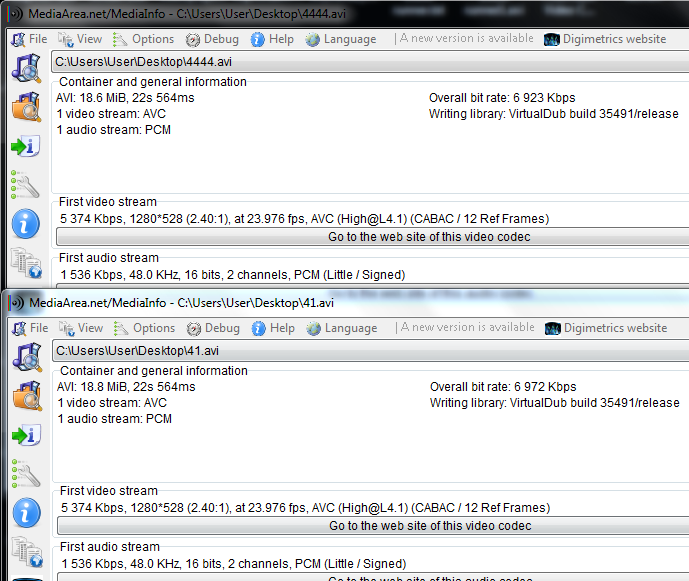Open the file path dropdown showing 4444.avi
Viewport: 689px width, 581px height.
coord(370,62)
